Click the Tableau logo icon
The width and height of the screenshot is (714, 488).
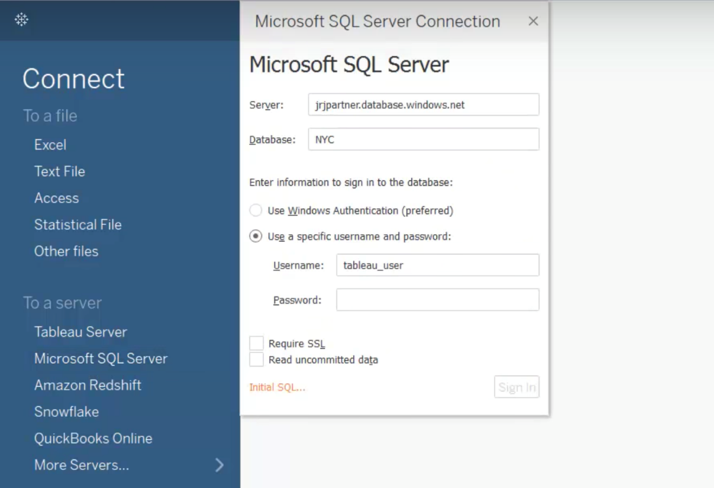click(x=21, y=20)
